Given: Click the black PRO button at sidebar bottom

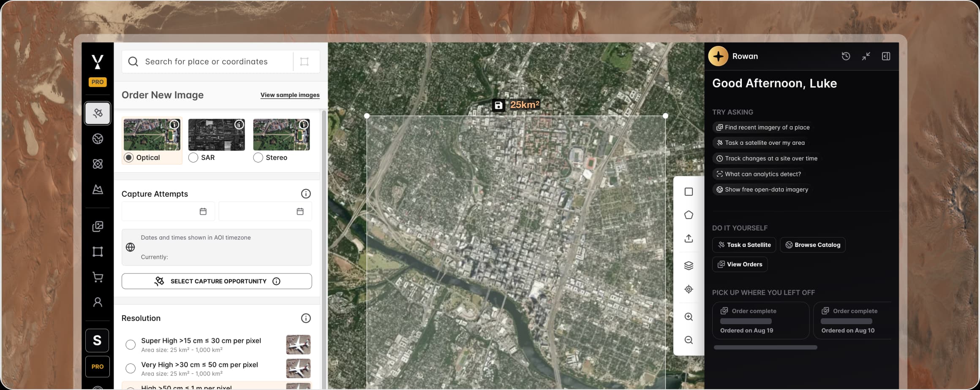Looking at the screenshot, I should (97, 366).
